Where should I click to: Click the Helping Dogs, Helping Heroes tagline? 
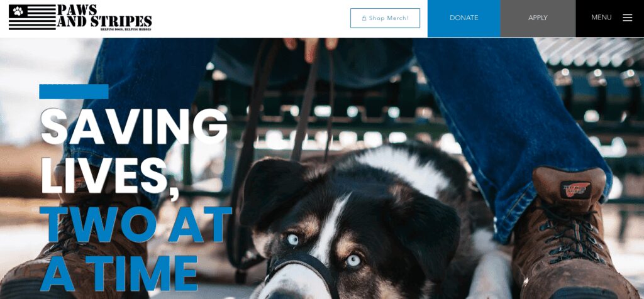click(126, 29)
